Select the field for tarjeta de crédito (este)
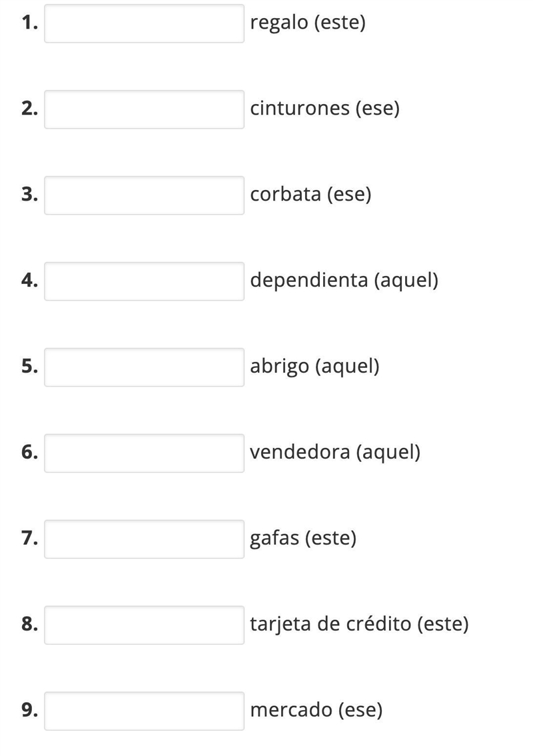 pos(144,625)
